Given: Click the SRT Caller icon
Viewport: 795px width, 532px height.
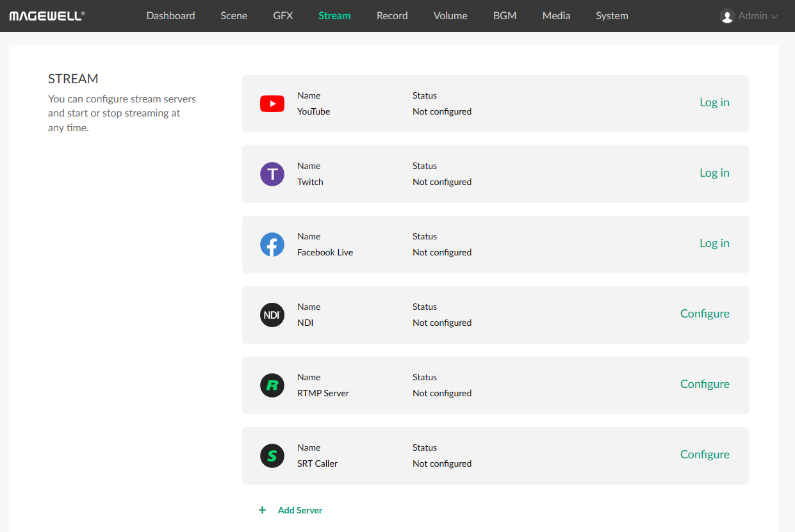Looking at the screenshot, I should point(272,456).
